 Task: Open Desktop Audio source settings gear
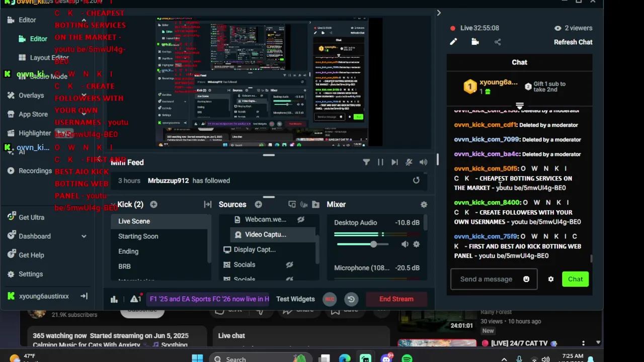click(416, 244)
